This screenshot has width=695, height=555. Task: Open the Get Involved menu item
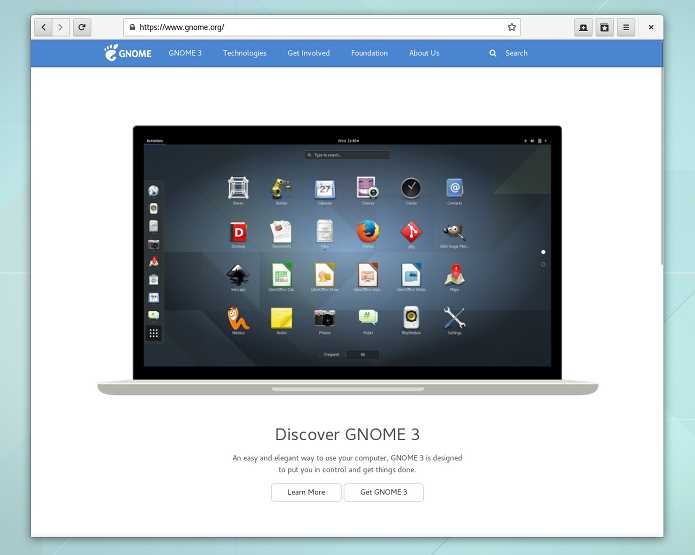tap(308, 53)
